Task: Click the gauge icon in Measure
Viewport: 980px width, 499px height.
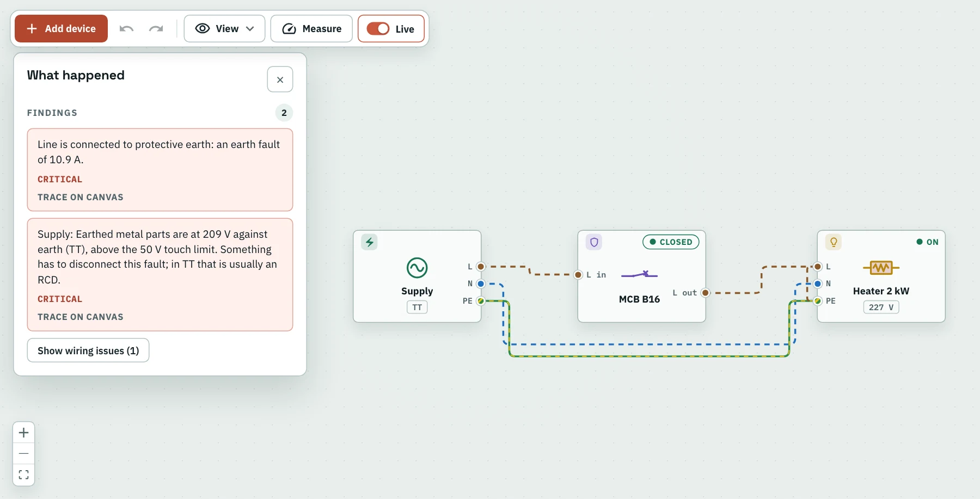Action: [289, 29]
